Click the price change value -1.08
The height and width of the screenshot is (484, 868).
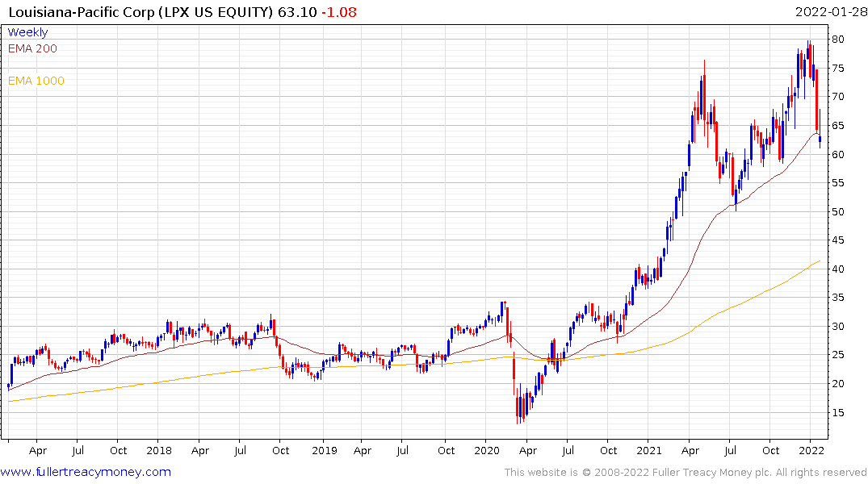(339, 12)
